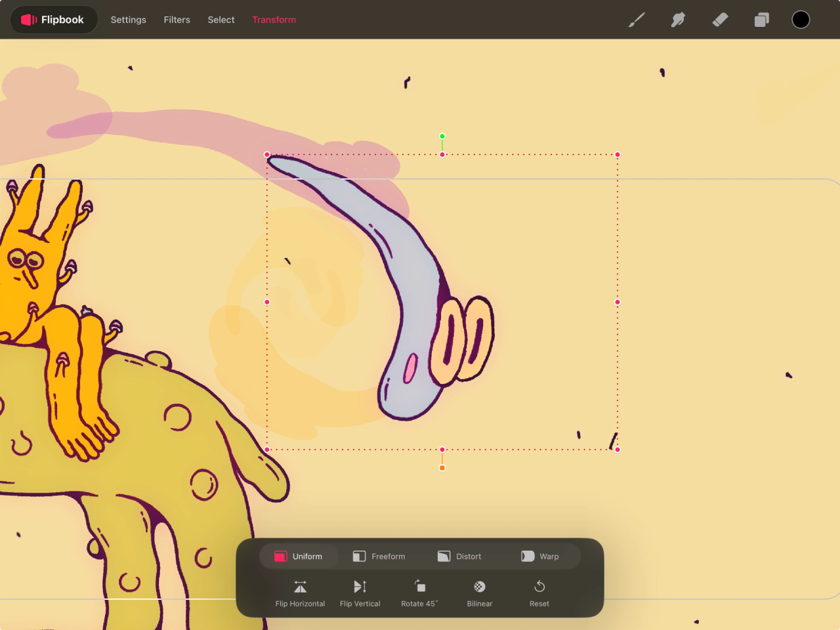The width and height of the screenshot is (840, 630).
Task: Click the Flip Vertical icon
Action: click(x=360, y=593)
